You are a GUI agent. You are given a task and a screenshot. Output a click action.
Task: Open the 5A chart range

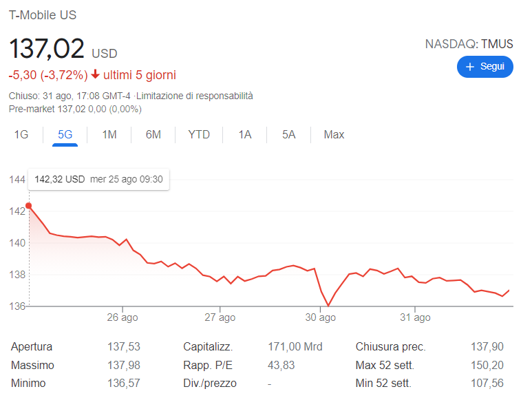pyautogui.click(x=288, y=135)
